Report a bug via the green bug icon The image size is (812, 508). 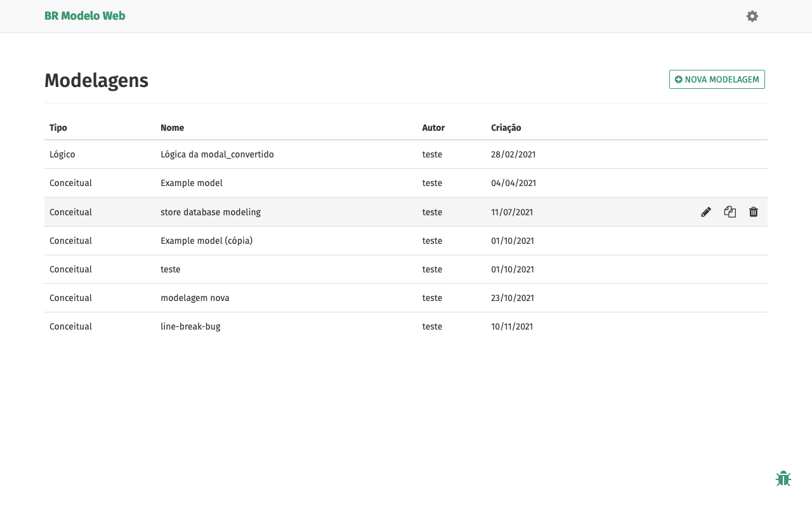tap(783, 478)
